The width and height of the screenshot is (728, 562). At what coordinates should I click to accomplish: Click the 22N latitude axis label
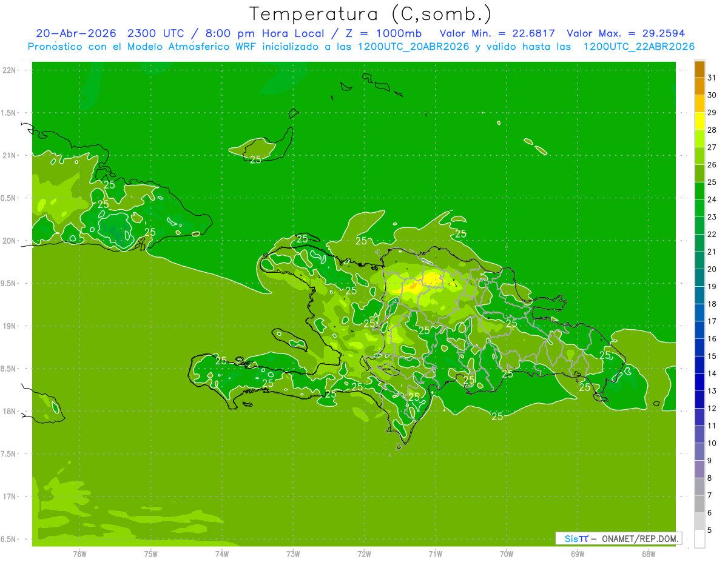click(10, 70)
